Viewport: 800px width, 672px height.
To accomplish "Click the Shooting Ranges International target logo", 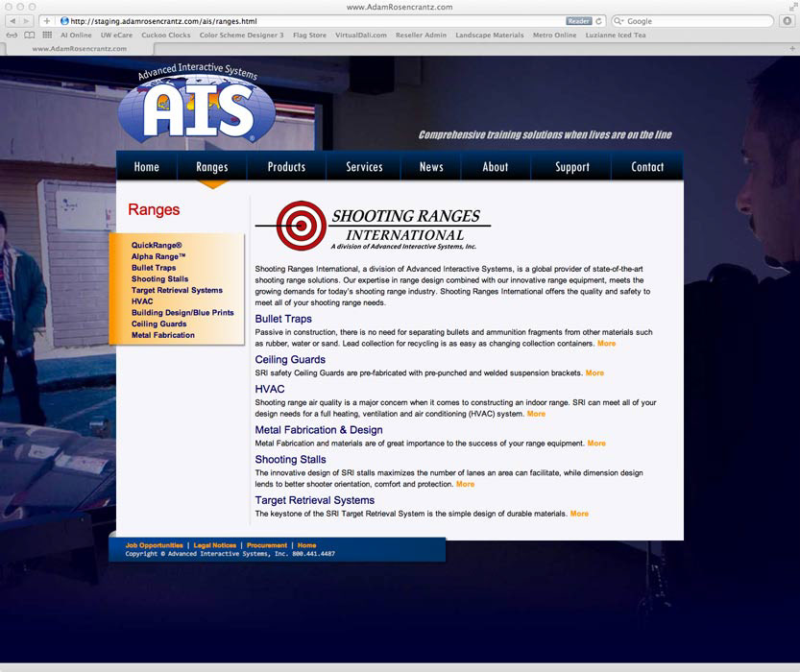I will click(301, 225).
